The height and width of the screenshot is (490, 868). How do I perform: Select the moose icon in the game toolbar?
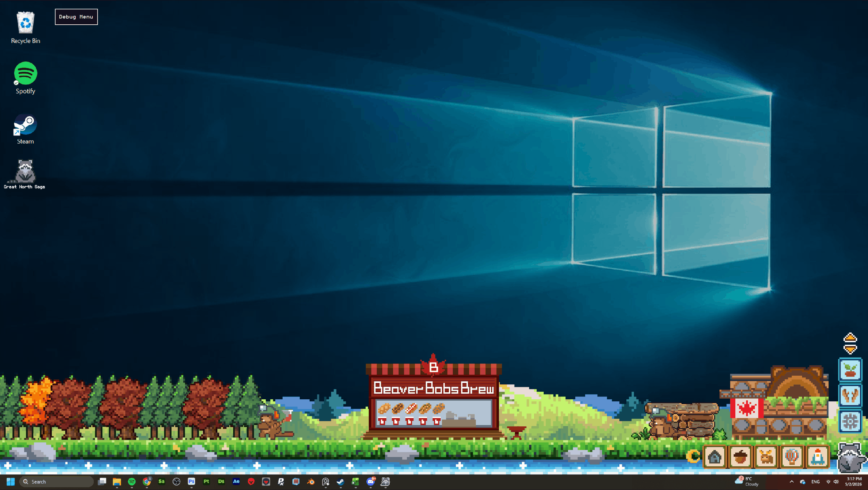tap(766, 457)
